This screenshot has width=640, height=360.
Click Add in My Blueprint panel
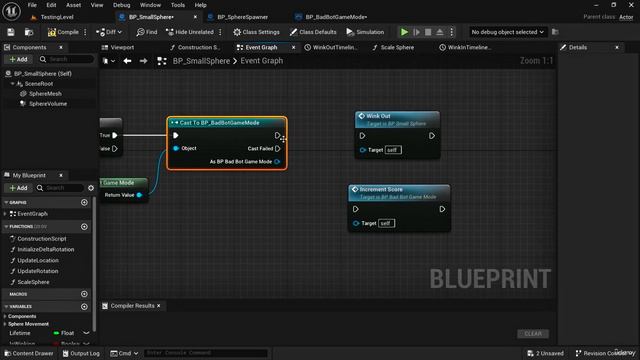tap(18, 188)
